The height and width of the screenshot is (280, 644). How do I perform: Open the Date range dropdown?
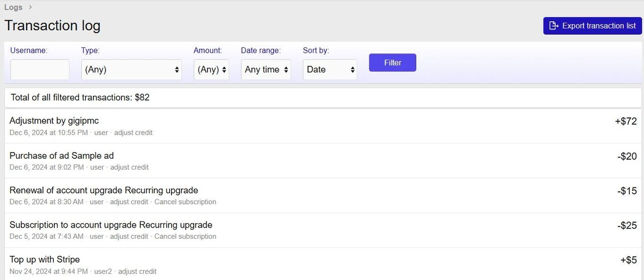pos(266,69)
